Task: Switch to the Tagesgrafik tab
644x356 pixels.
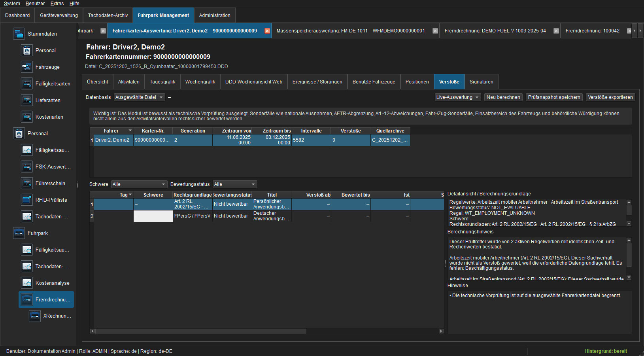Action: tap(162, 82)
